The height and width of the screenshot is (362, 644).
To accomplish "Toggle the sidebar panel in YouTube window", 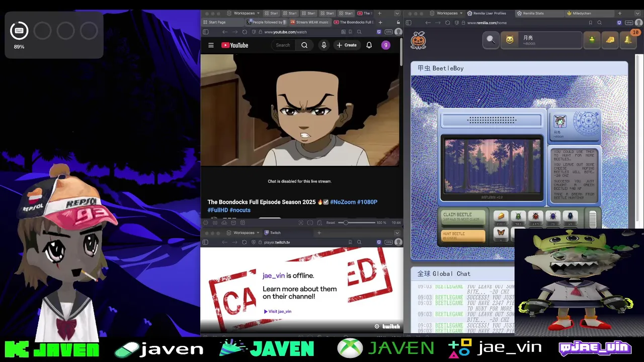I will [x=205, y=32].
